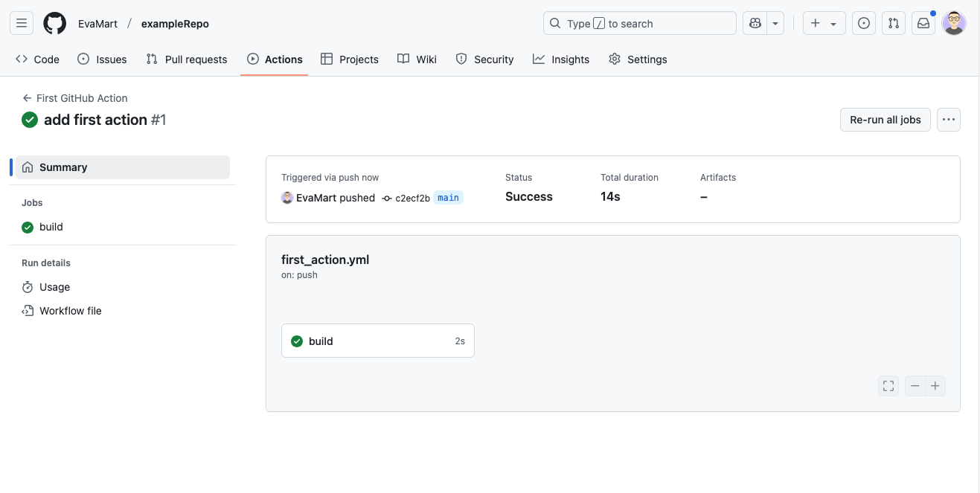Click the search input field

(638, 23)
